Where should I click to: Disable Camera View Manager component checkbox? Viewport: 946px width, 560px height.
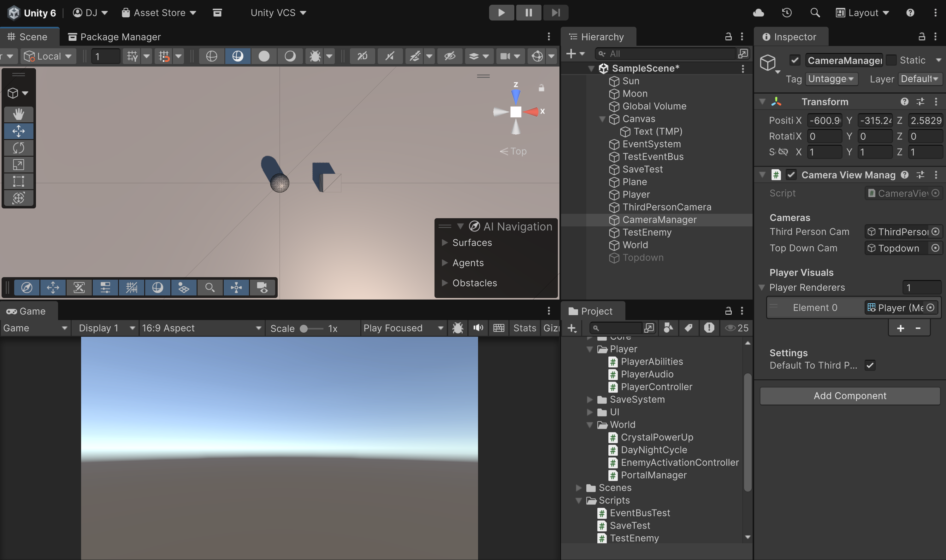[x=791, y=175]
